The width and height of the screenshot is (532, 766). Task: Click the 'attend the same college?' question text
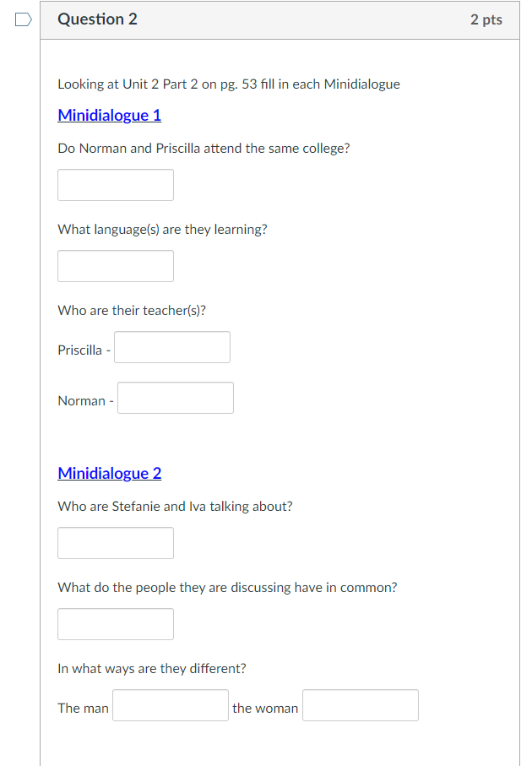(204, 149)
